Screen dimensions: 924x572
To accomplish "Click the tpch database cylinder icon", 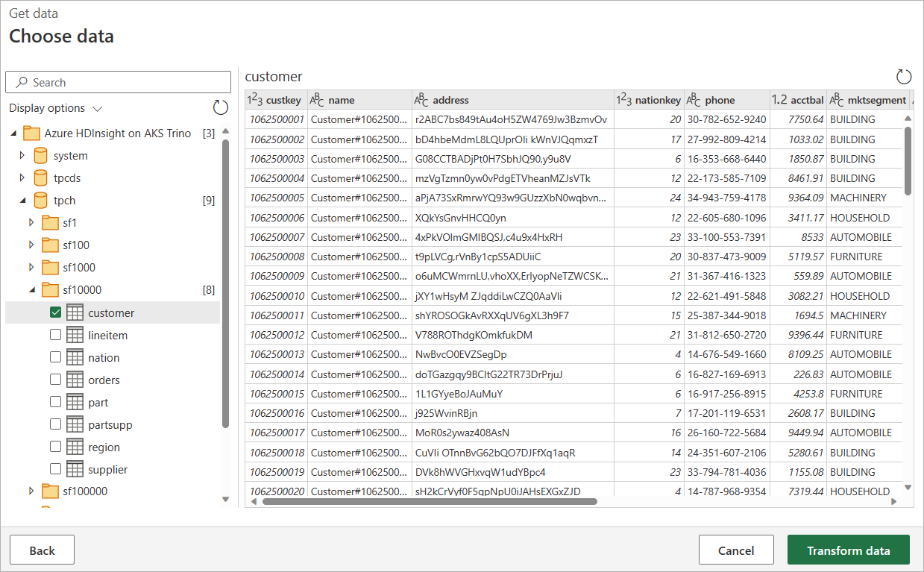I will (40, 201).
